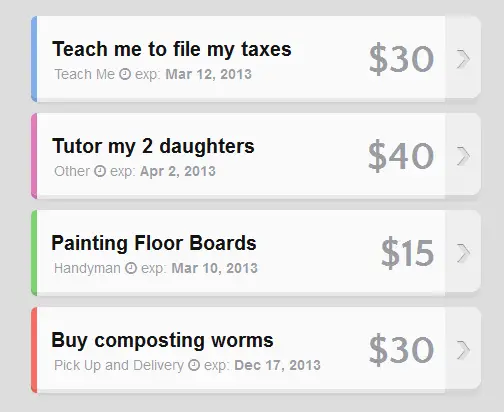Click clock icon beside Dec 17, 2013
Screen dimensions: 504x412
coord(194,365)
